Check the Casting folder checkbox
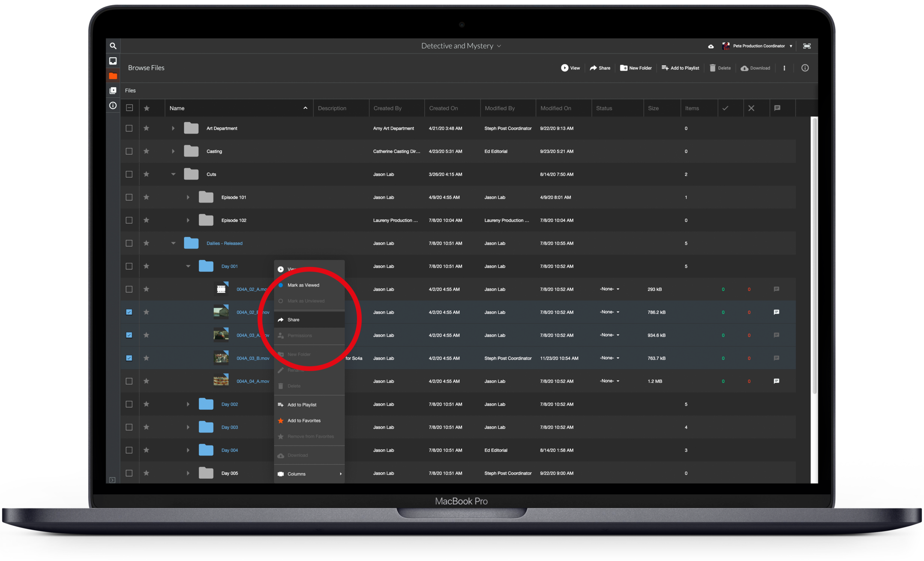Image resolution: width=924 pixels, height=561 pixels. tap(129, 151)
